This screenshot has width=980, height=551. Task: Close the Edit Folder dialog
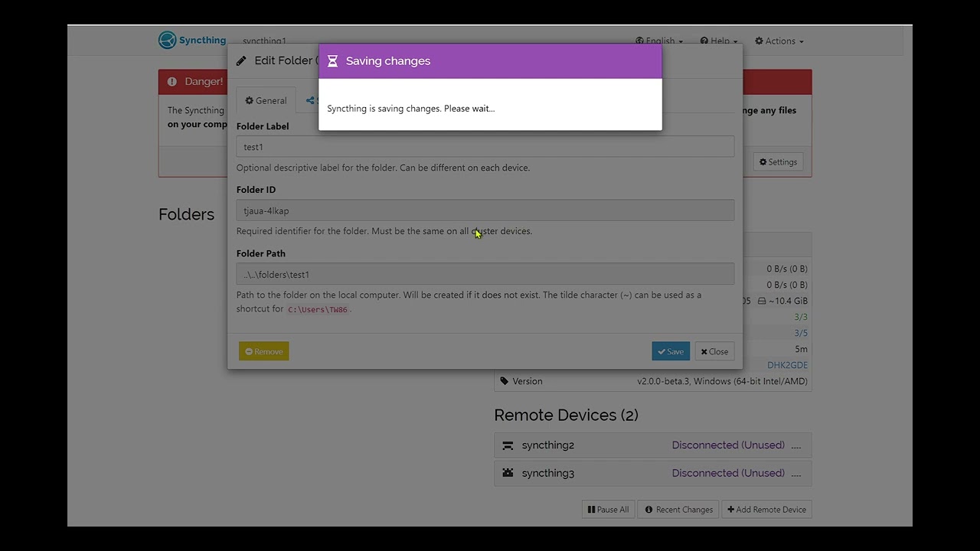pos(714,351)
